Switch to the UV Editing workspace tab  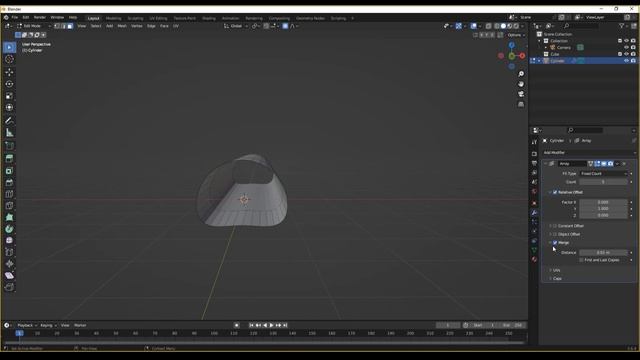pyautogui.click(x=158, y=18)
